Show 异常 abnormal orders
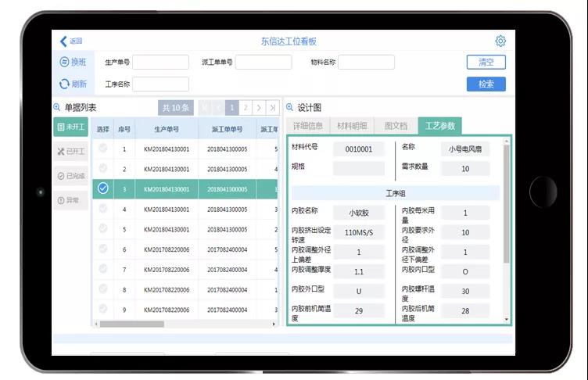Viewport: 588px width, 380px height. click(71, 201)
